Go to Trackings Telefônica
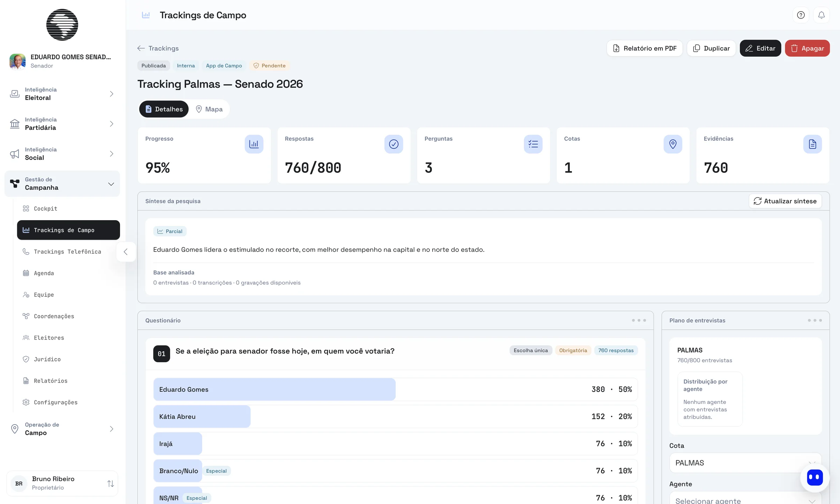Viewport: 840px width, 504px height. 68,252
